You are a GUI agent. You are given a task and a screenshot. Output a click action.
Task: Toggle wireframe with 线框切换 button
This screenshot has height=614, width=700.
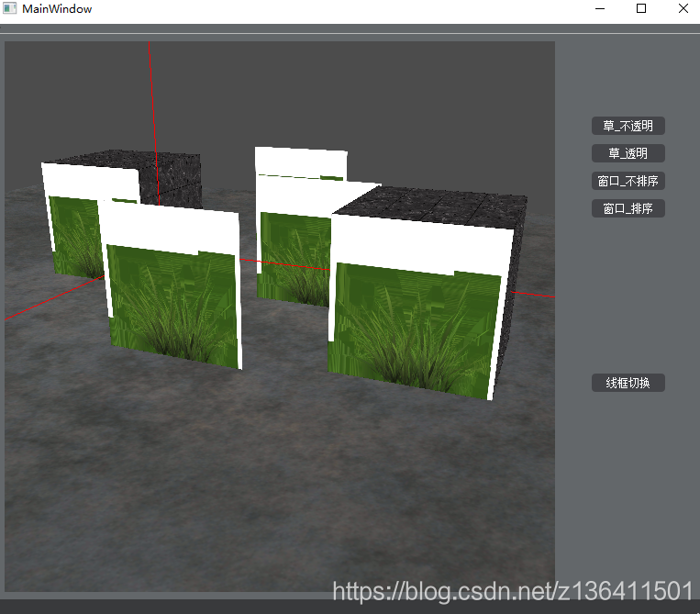628,383
